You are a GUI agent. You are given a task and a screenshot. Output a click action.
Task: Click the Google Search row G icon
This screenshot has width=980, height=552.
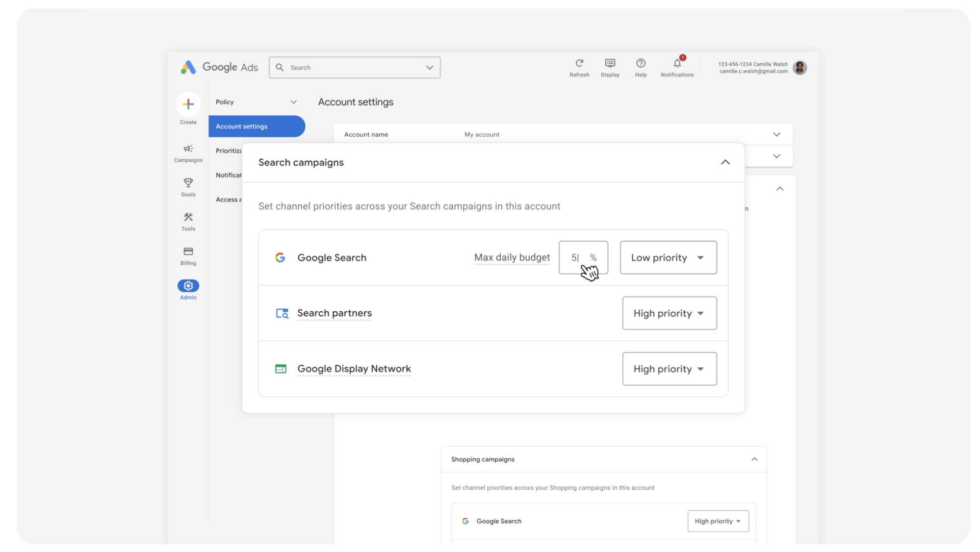pyautogui.click(x=280, y=257)
